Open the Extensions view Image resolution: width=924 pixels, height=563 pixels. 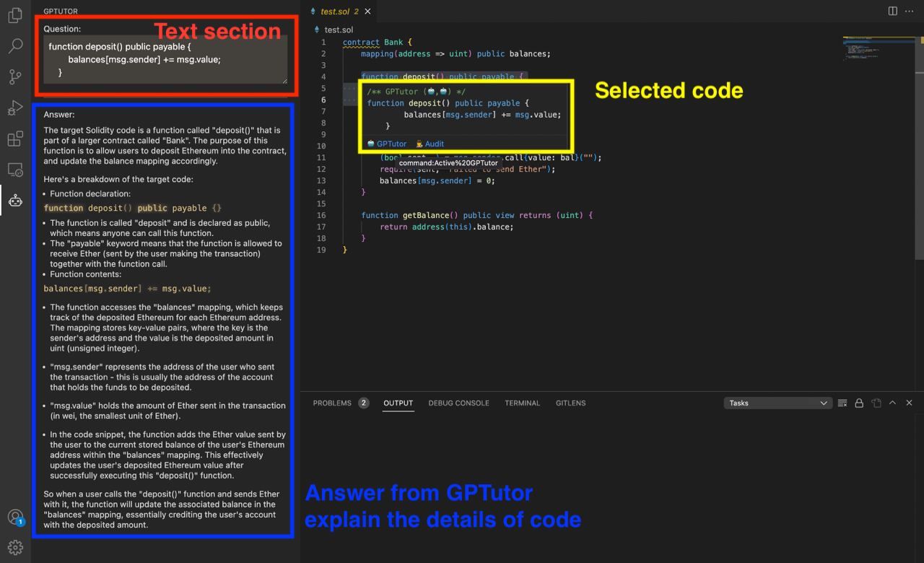click(15, 139)
